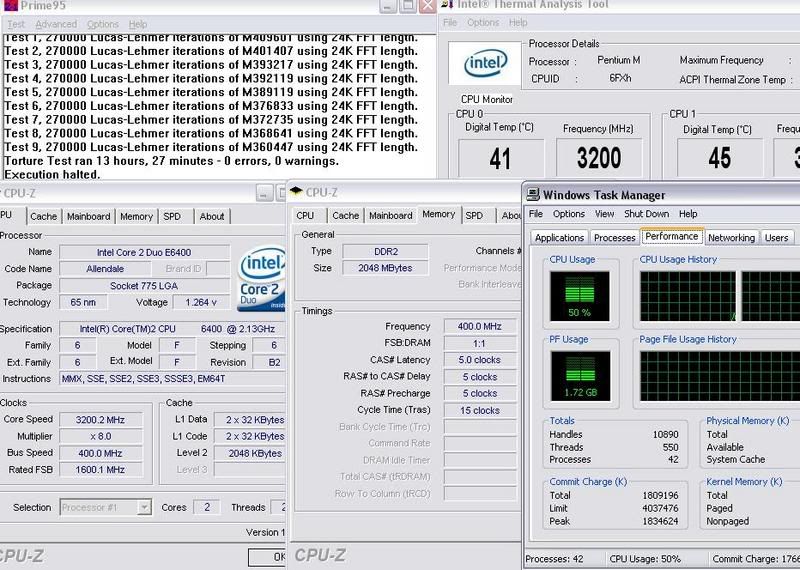Click the CPU 0 Frequency reading 3200

[599, 158]
